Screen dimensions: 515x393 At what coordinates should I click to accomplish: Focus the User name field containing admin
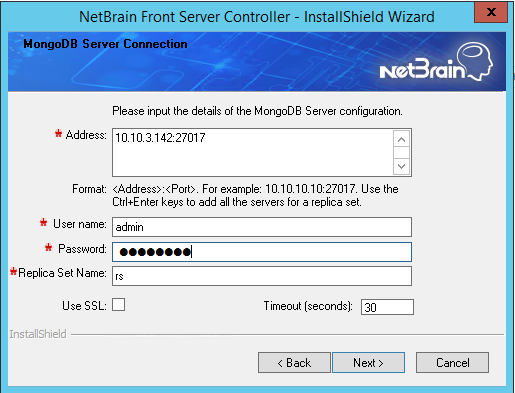[x=262, y=227]
